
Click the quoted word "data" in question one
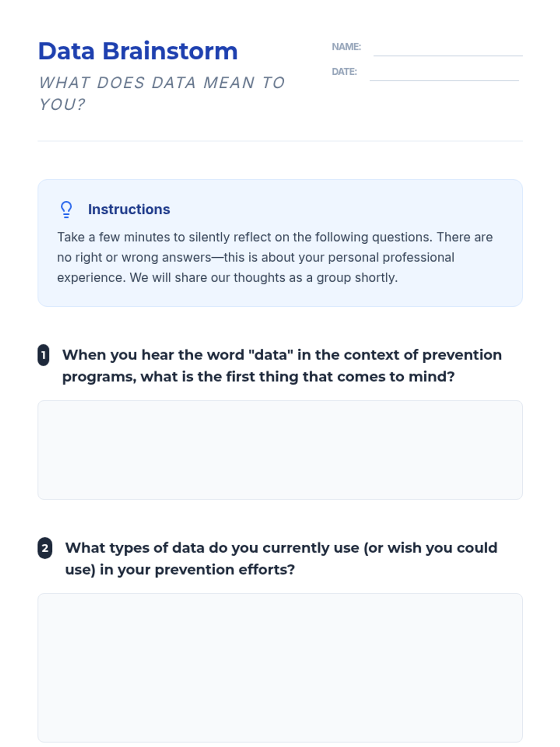[x=271, y=355]
